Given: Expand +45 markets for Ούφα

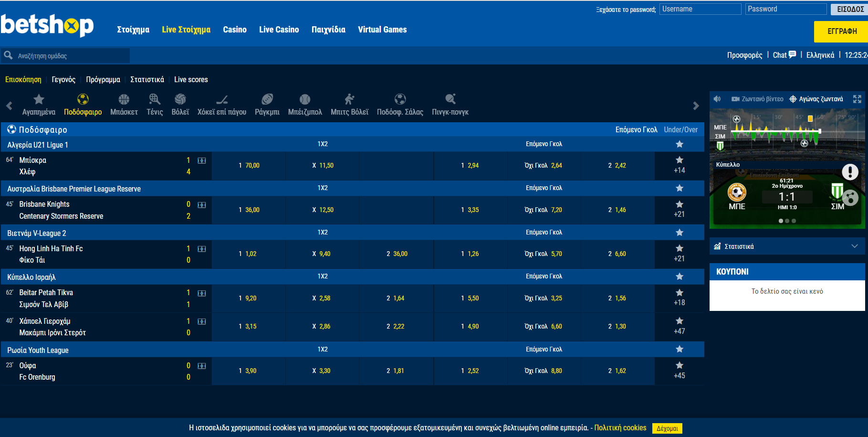Looking at the screenshot, I should tap(680, 376).
